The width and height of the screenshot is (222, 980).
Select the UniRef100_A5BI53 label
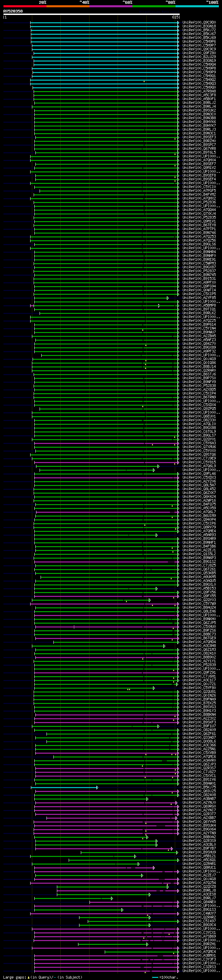click(x=199, y=589)
